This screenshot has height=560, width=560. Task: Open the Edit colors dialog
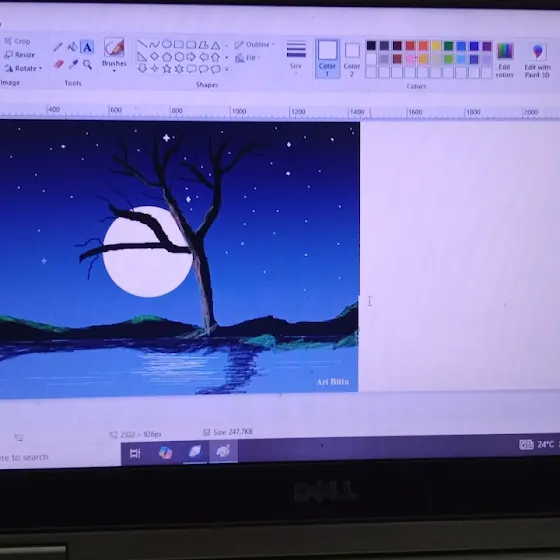click(505, 59)
